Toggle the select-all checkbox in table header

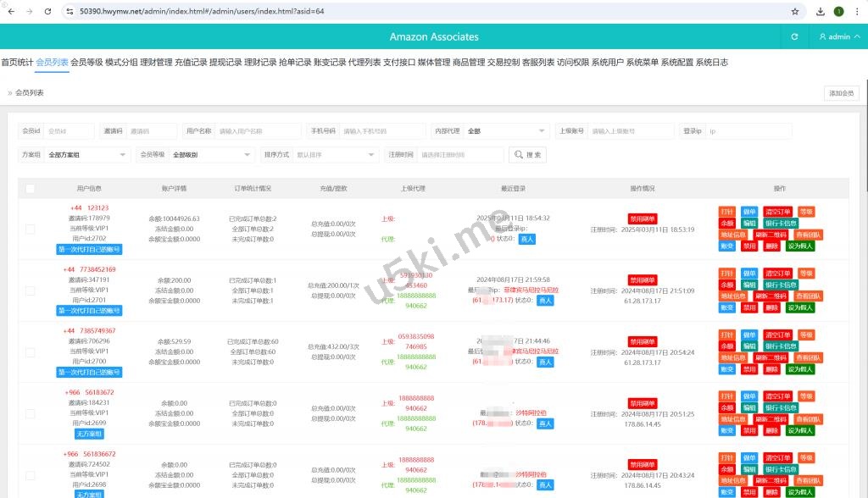[31, 189]
